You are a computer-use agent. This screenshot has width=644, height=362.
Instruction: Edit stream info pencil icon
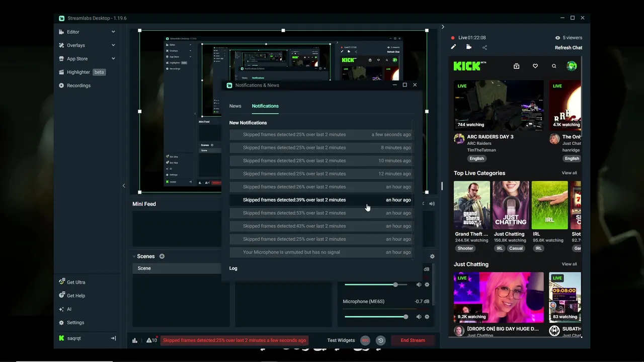453,47
